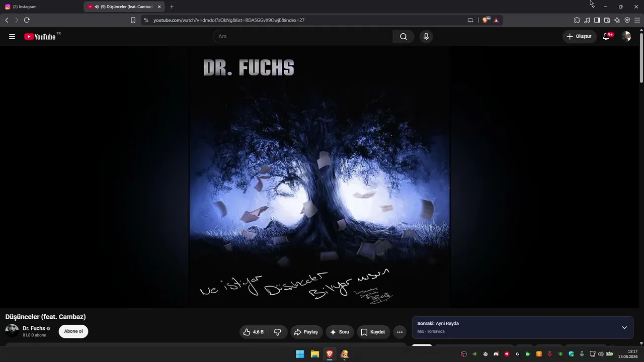View site information icon in address bar

[x=146, y=20]
